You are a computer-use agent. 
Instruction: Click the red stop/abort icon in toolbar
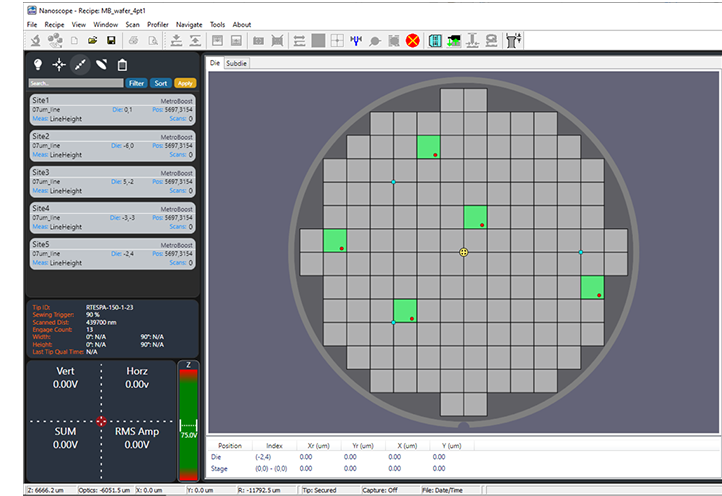point(412,40)
